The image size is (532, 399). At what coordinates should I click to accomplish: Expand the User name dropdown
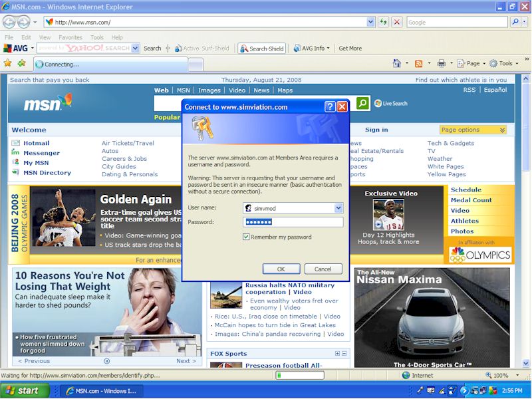tap(338, 208)
